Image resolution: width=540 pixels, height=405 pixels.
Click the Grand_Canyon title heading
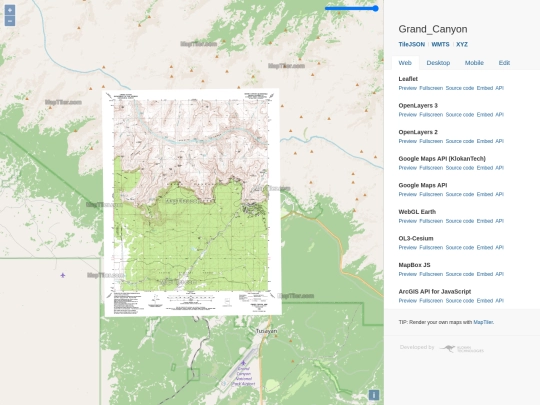pyautogui.click(x=433, y=29)
